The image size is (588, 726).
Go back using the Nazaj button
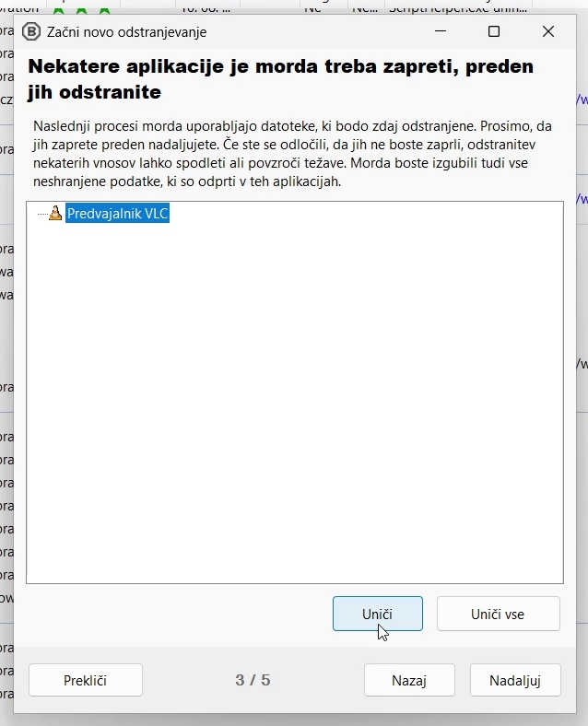coord(409,680)
